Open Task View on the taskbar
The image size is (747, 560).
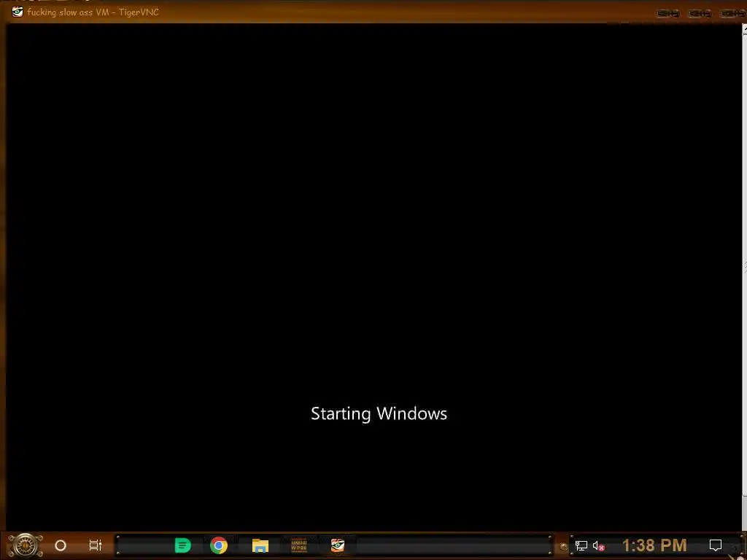[96, 545]
